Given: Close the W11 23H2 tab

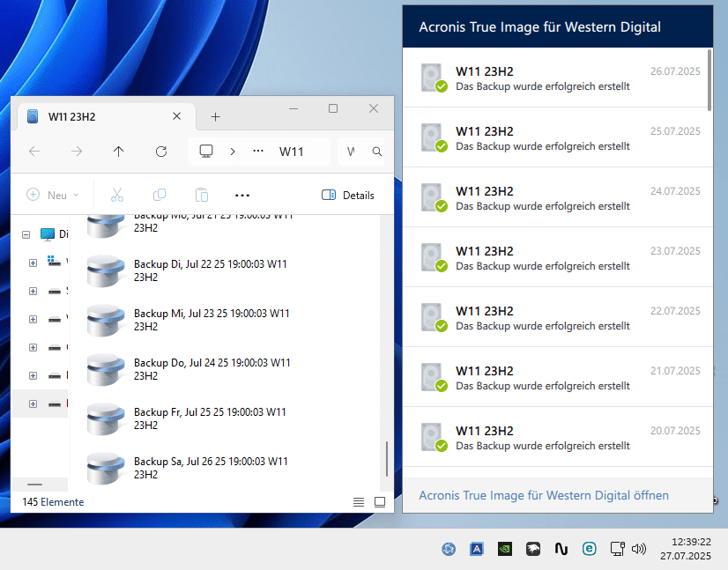Looking at the screenshot, I should pyautogui.click(x=177, y=116).
